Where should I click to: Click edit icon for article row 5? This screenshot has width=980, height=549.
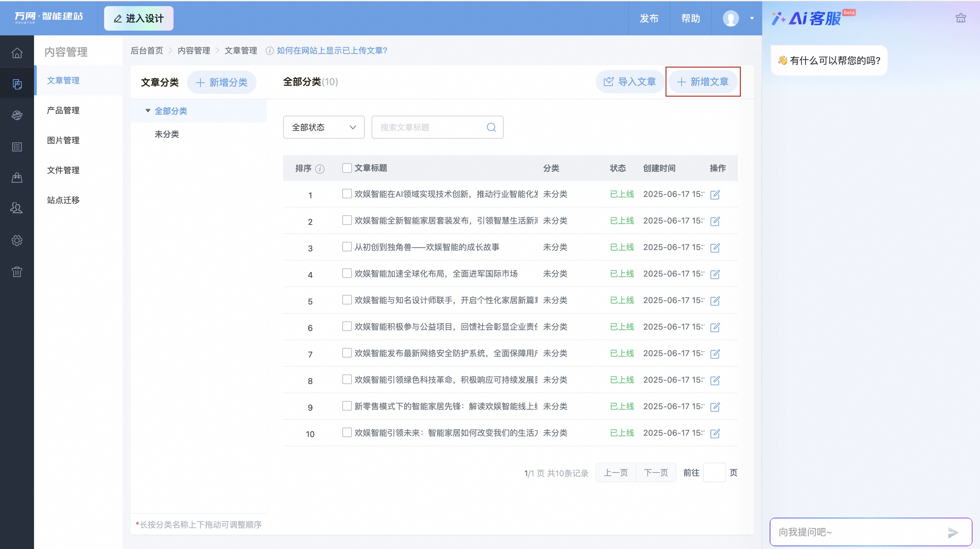(715, 301)
